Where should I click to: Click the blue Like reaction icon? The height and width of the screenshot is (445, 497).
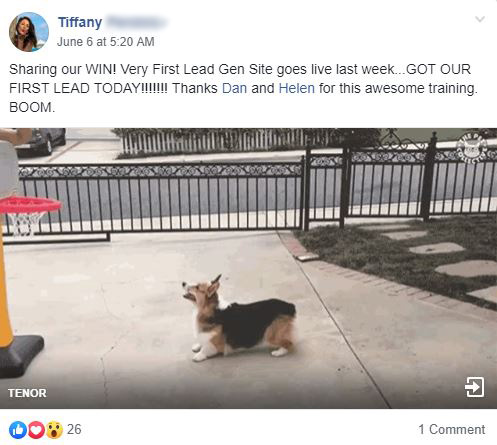coord(18,430)
